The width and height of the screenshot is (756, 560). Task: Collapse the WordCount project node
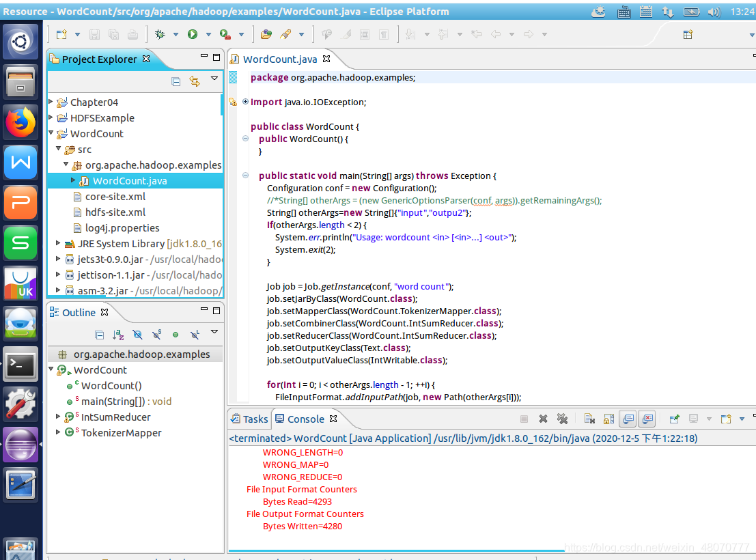[x=51, y=132]
